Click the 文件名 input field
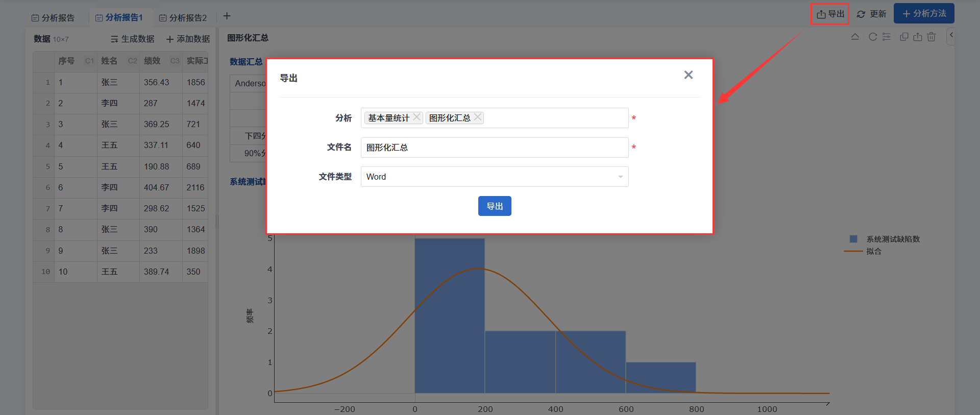The image size is (980, 415). pyautogui.click(x=494, y=148)
